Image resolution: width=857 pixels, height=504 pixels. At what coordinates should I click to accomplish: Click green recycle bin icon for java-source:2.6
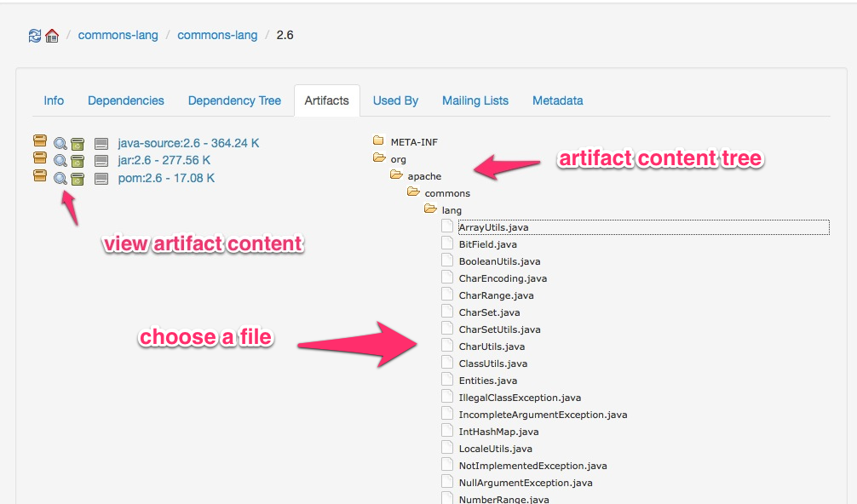pyautogui.click(x=78, y=143)
